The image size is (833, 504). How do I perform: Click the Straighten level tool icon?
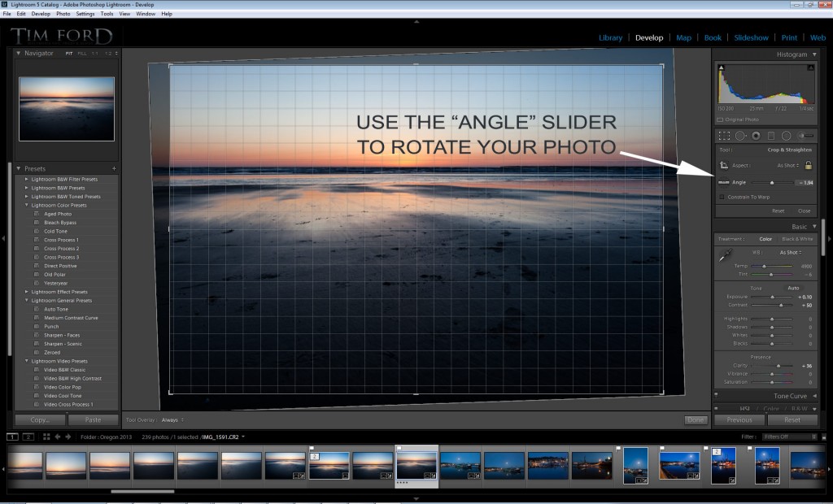coord(723,183)
